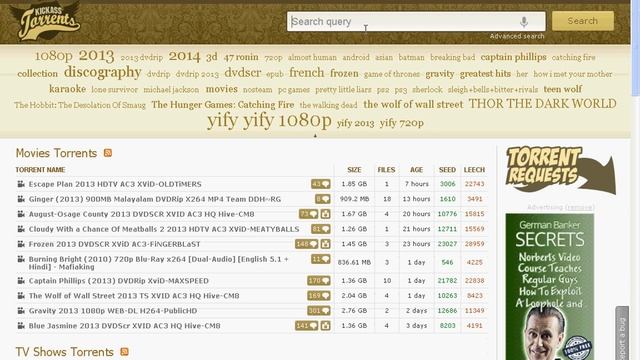Open Ginger (2013) 900MB Malayalam torrent link
This screenshot has width=640, height=360.
click(155, 199)
